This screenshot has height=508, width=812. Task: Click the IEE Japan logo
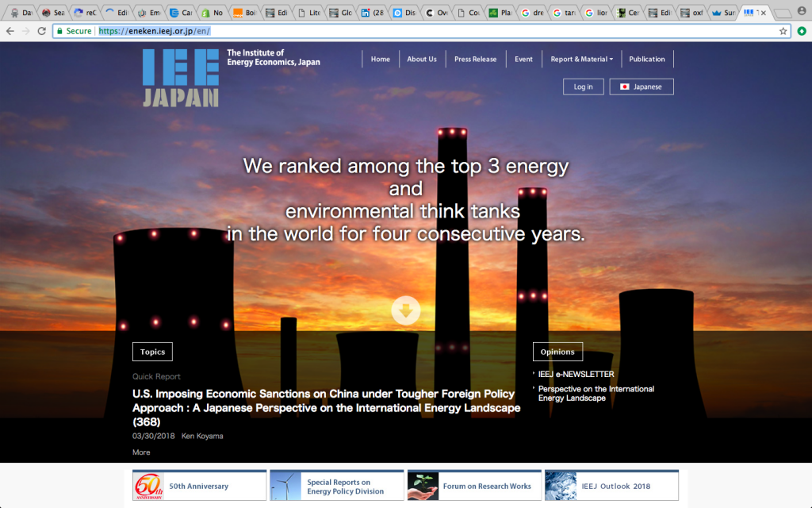coord(181,78)
